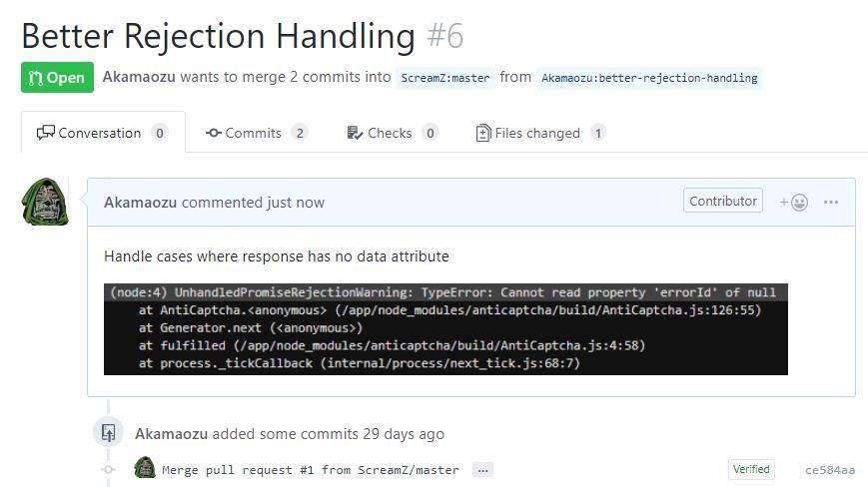
Task: Click the Verified signature badge
Action: pos(751,469)
